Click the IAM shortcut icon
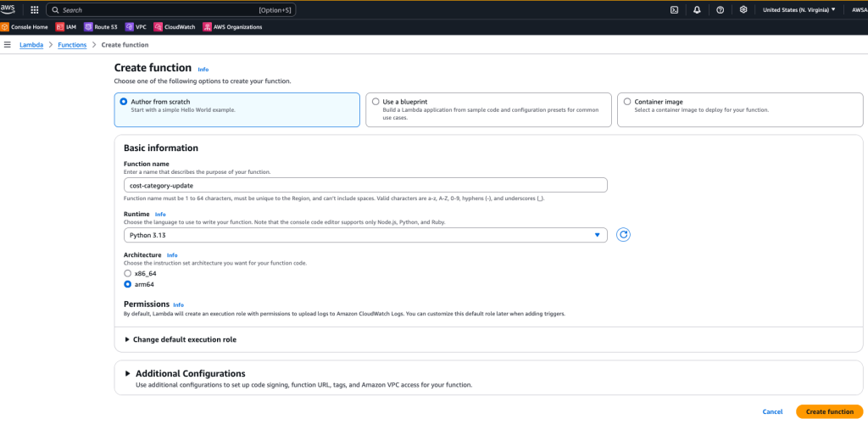 (x=60, y=26)
